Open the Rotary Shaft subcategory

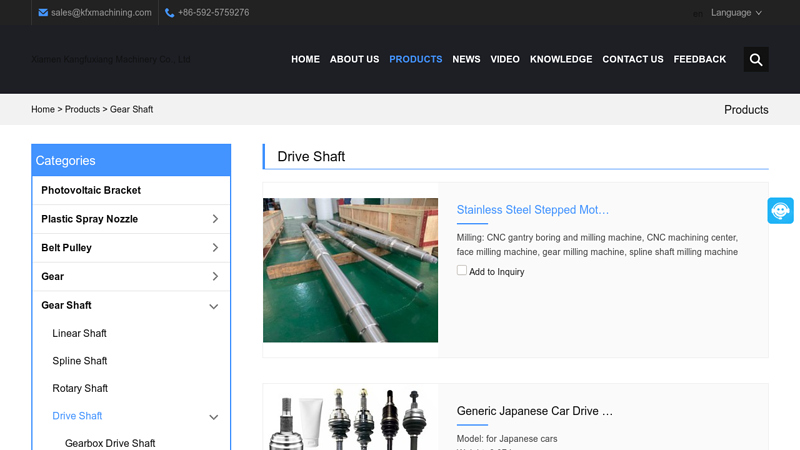point(80,388)
